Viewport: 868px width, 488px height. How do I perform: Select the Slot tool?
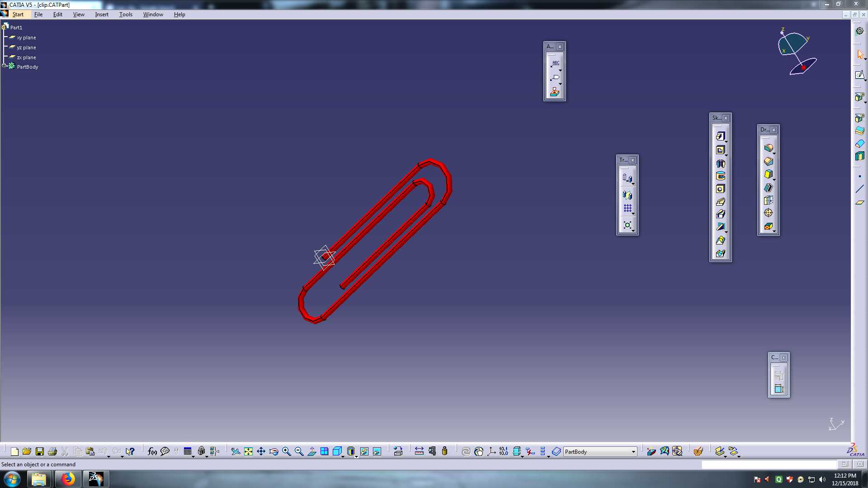coord(720,214)
